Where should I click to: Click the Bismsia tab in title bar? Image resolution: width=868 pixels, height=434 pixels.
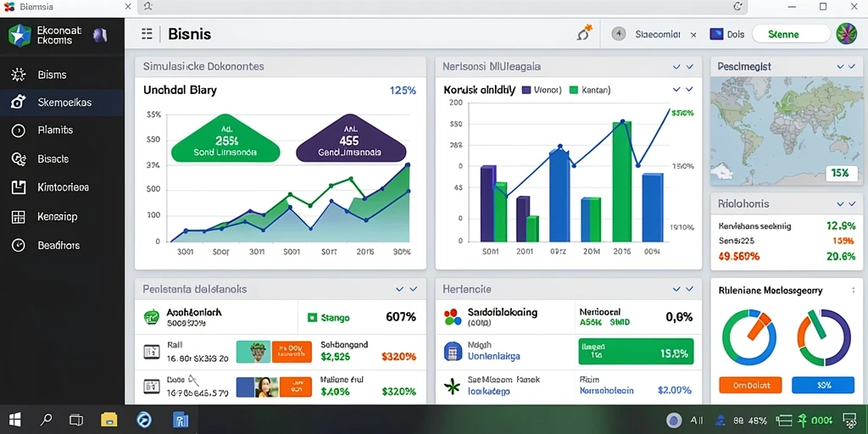(68, 7)
